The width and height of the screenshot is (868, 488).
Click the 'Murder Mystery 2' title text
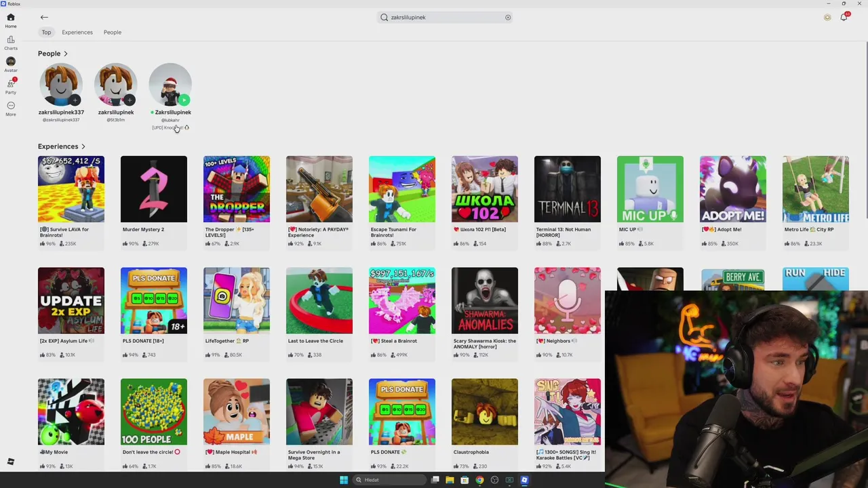[143, 230]
